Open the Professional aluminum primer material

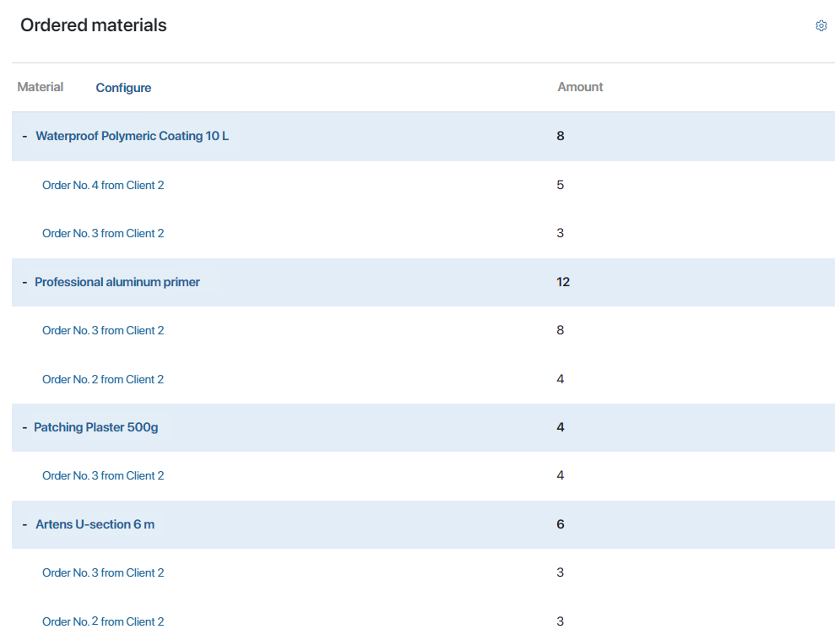[x=117, y=282]
